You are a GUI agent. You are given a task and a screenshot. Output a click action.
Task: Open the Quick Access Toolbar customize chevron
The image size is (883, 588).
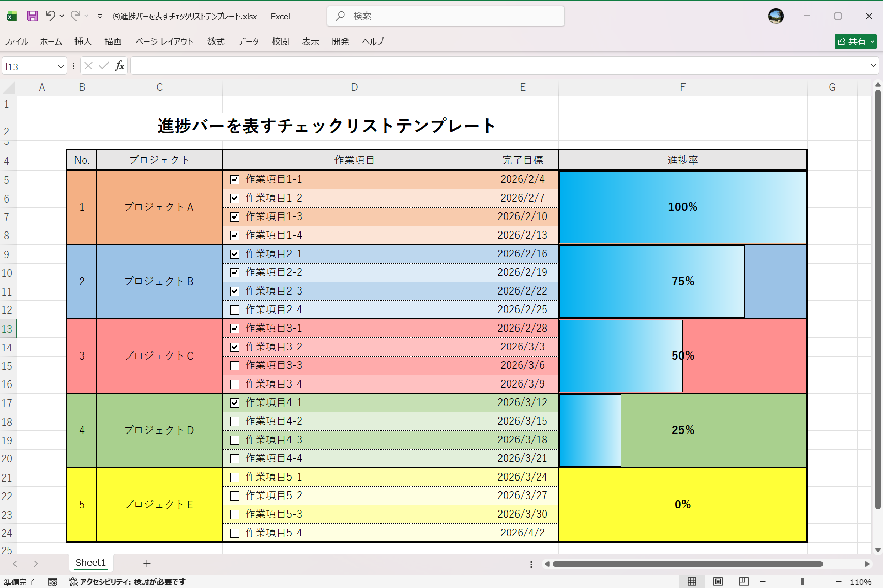click(x=99, y=16)
